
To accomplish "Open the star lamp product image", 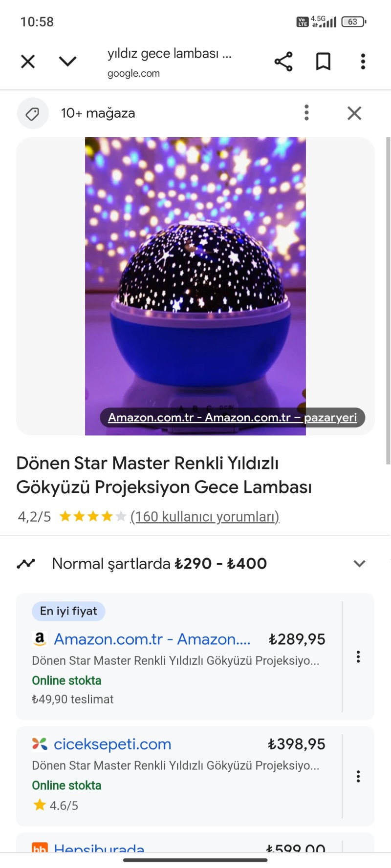I will [x=195, y=274].
